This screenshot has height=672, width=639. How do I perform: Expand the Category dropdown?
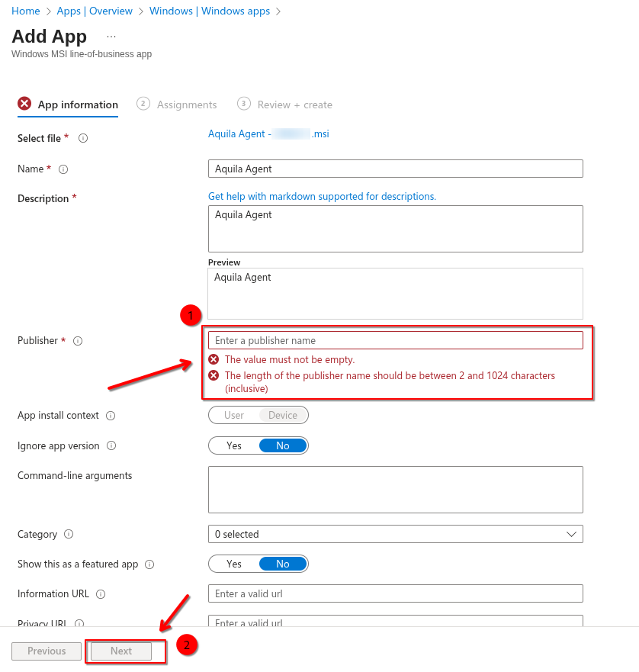pyautogui.click(x=395, y=534)
